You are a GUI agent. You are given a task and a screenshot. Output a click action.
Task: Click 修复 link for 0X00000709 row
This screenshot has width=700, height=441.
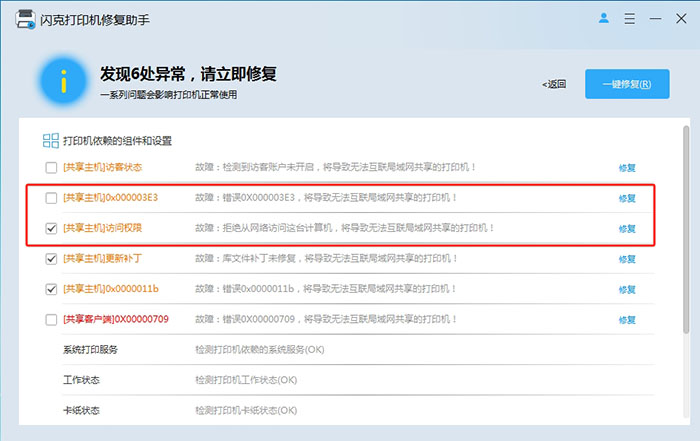pos(627,320)
